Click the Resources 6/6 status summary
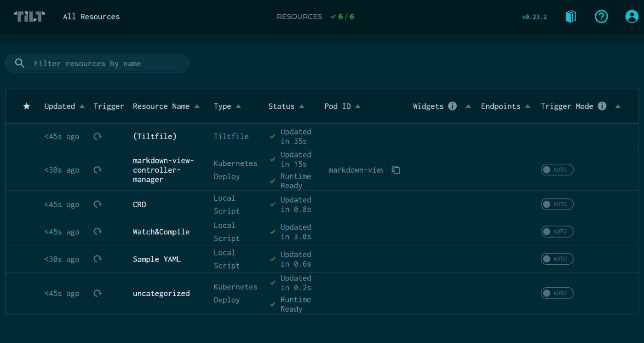Image resolution: width=644 pixels, height=343 pixels. pyautogui.click(x=316, y=17)
